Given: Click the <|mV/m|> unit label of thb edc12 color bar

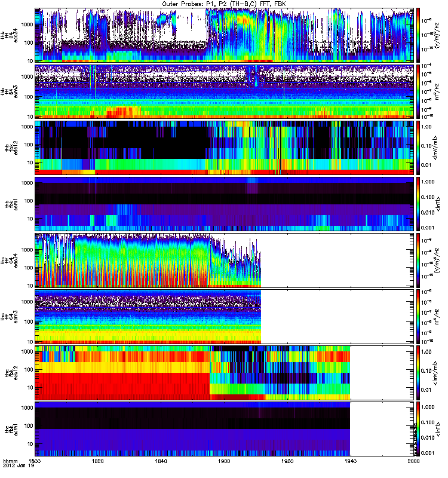Looking at the screenshot, I should 435,148.
